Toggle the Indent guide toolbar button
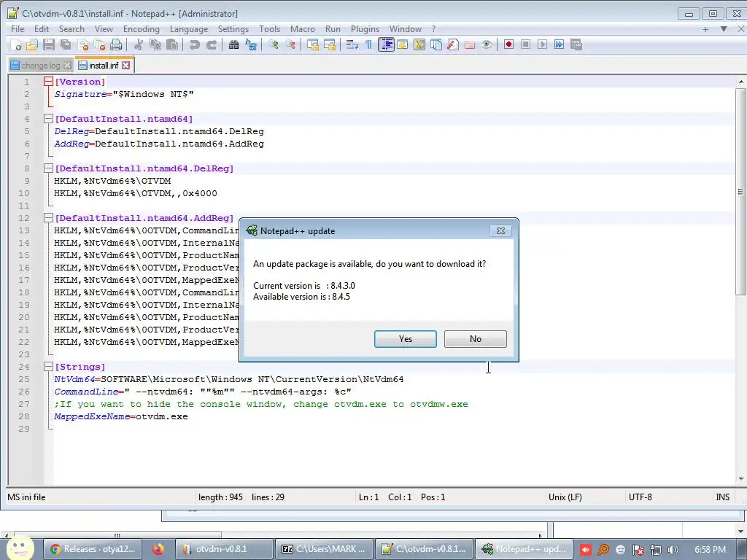 [386, 44]
